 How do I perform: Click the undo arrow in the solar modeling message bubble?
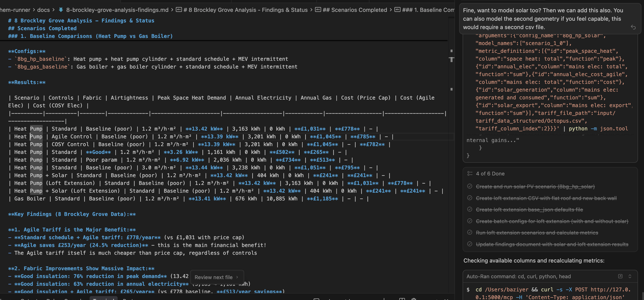[634, 27]
